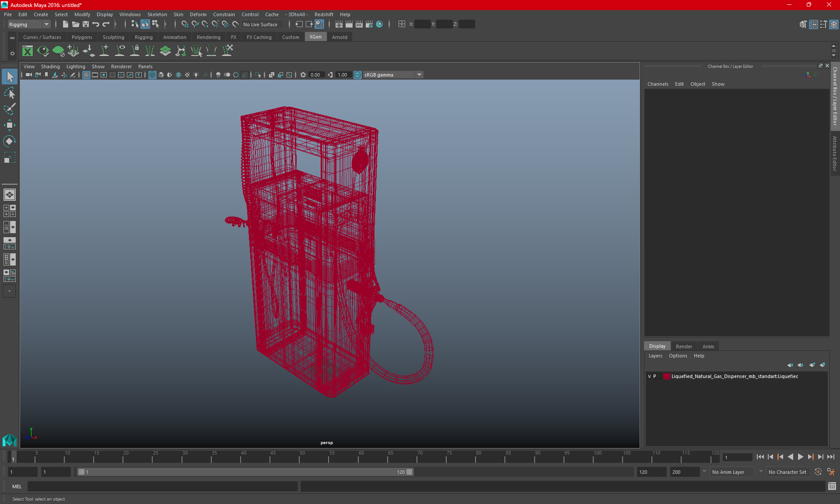840x504 pixels.
Task: Switch to the Polygons shelf tab
Action: pos(82,37)
